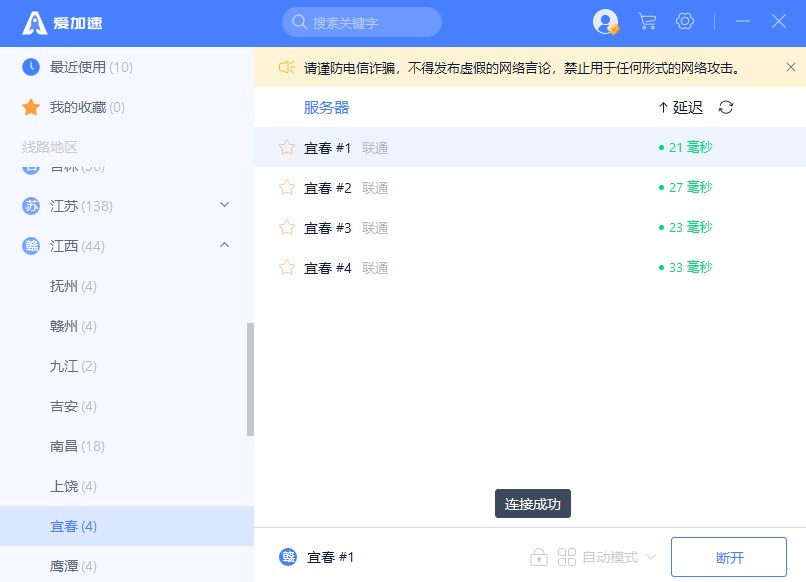The image size is (806, 582).
Task: Click the 断开 disconnect button
Action: point(728,557)
